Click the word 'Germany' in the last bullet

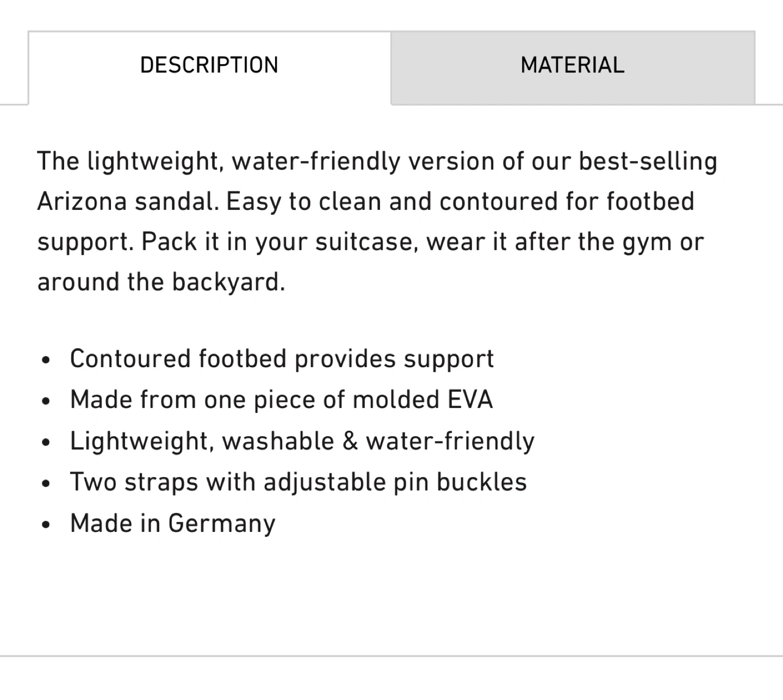coord(222,524)
